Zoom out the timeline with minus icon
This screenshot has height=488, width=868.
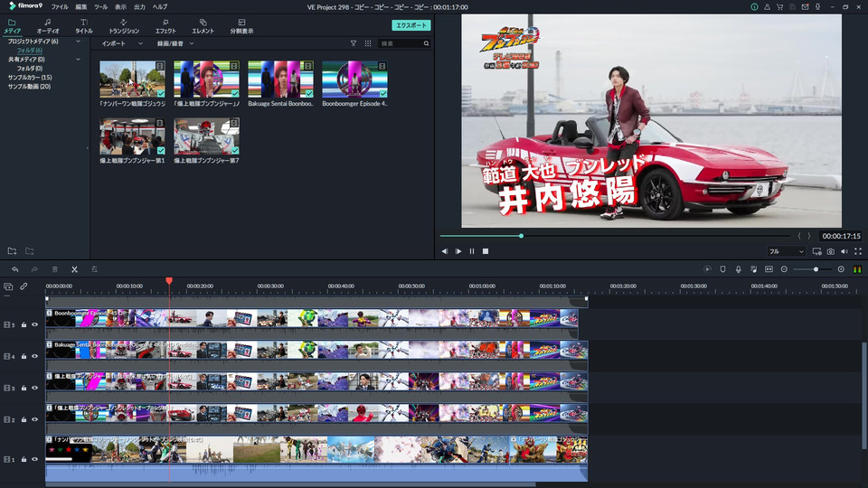tap(784, 269)
